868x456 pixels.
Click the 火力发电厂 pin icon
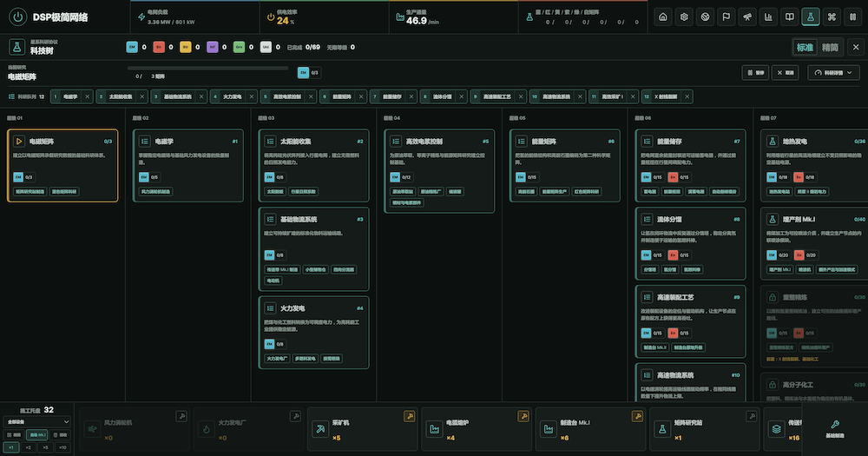coord(295,416)
